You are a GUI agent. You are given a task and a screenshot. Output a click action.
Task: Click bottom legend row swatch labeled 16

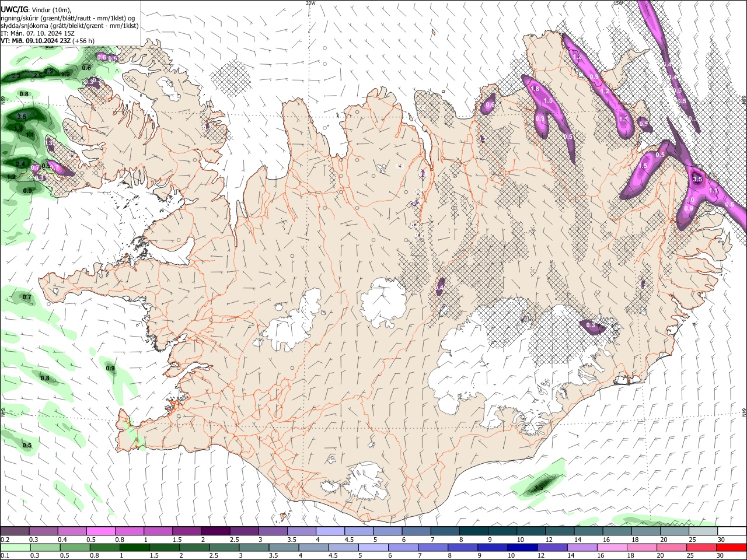point(612,548)
